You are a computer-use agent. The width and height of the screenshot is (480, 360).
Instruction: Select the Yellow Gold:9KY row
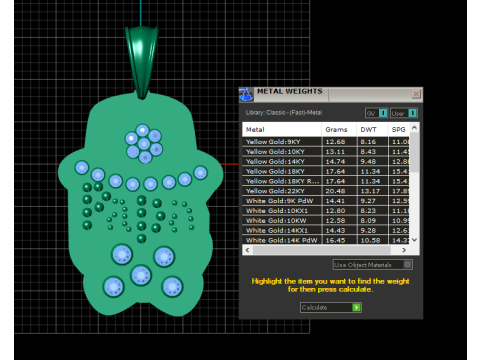tap(326, 142)
